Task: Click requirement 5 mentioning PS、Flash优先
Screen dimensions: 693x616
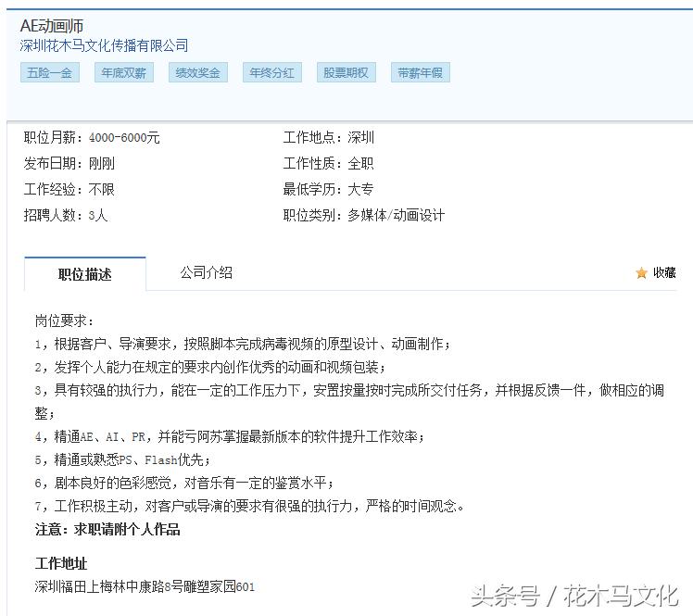Action: tap(122, 460)
